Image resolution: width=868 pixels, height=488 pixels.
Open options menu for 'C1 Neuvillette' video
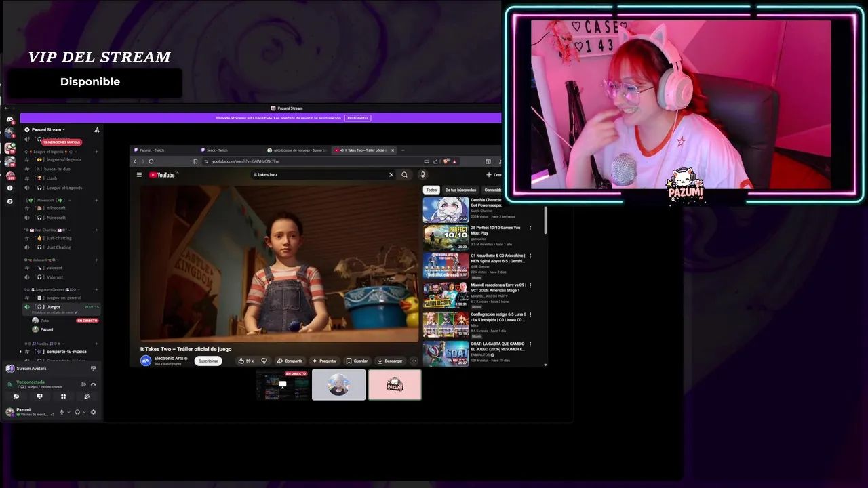[x=530, y=256]
